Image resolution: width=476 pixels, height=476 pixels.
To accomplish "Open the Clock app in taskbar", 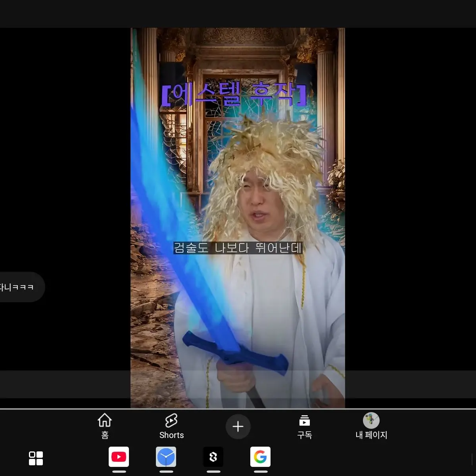I will [x=166, y=457].
